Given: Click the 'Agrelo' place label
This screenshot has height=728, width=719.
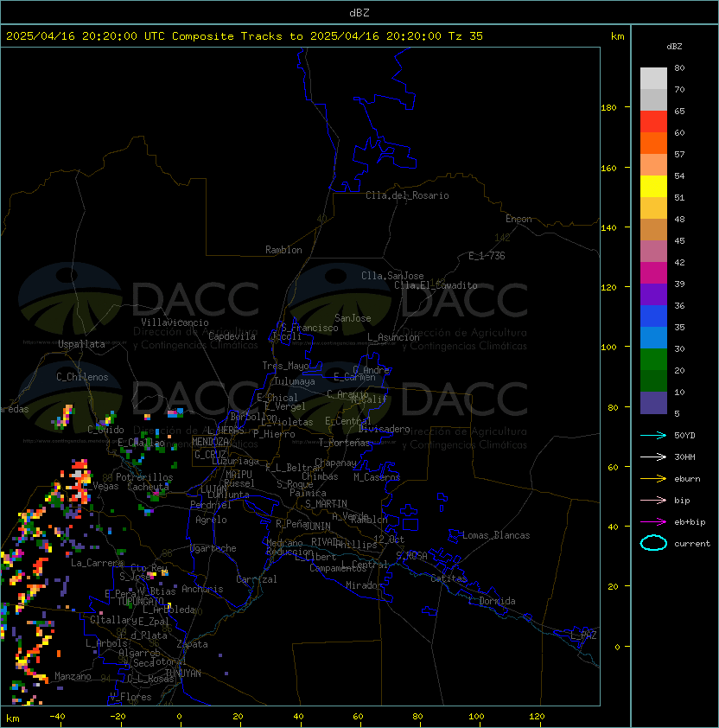Looking at the screenshot, I should point(211,520).
